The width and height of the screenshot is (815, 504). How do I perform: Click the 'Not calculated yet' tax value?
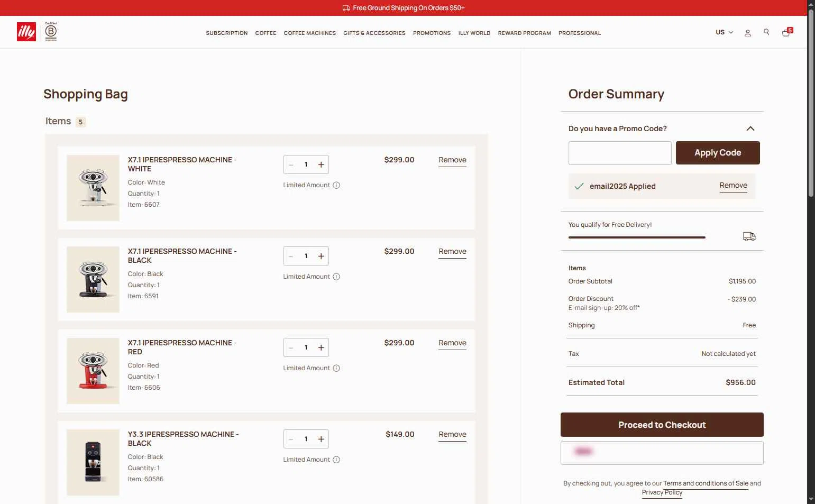pyautogui.click(x=728, y=354)
